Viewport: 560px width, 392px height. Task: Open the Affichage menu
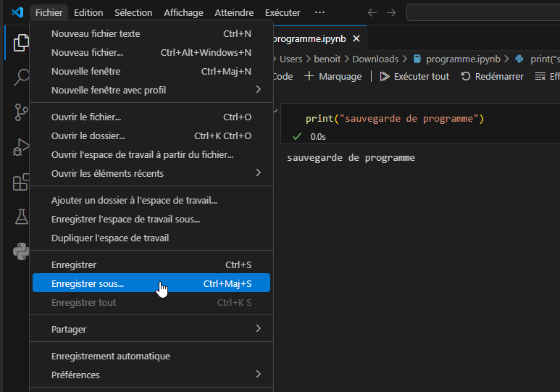point(183,12)
